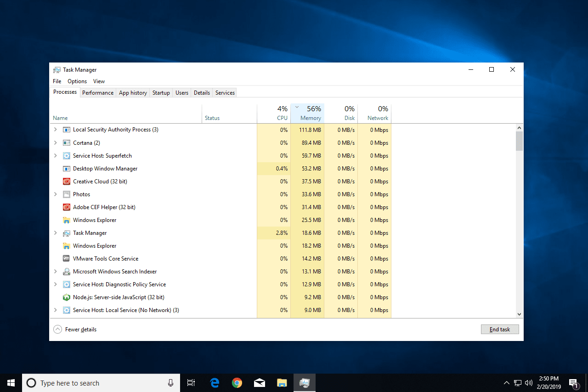Expand Microsoft Windows Search Indexer
The width and height of the screenshot is (588, 392).
56,271
